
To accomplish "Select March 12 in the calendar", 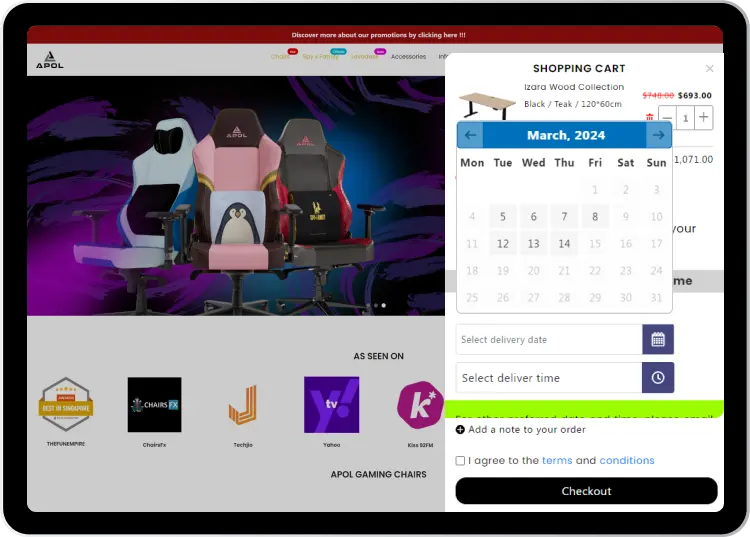I will [503, 243].
